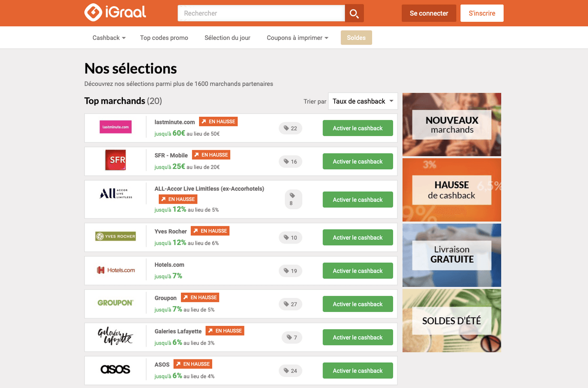The height and width of the screenshot is (388, 588).
Task: Click the S'inscrire button
Action: 482,13
